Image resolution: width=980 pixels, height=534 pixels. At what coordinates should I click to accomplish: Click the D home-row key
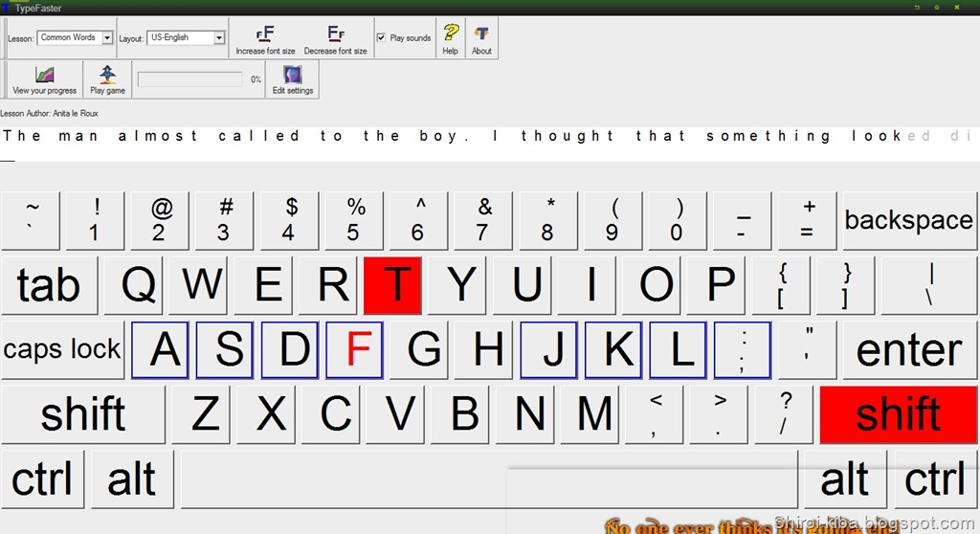click(x=290, y=349)
